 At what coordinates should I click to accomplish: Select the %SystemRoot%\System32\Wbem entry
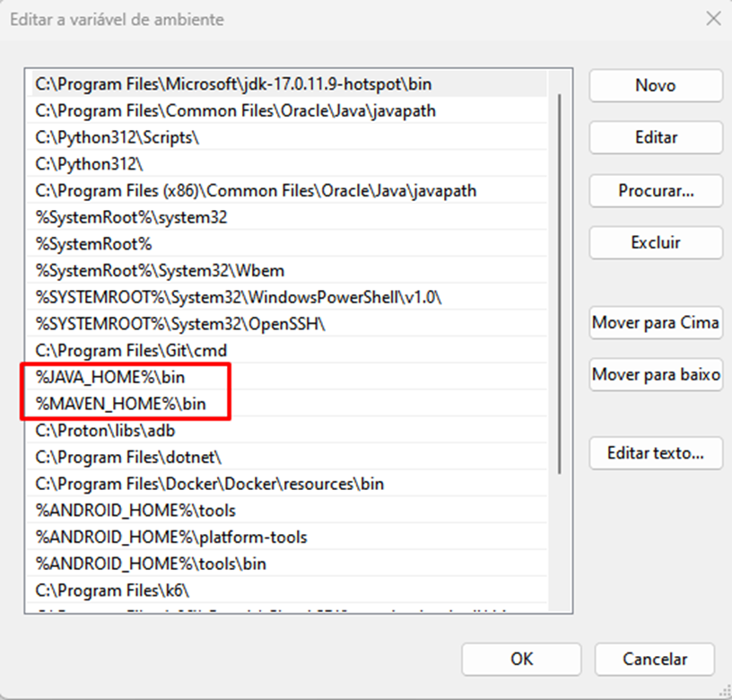click(x=287, y=270)
